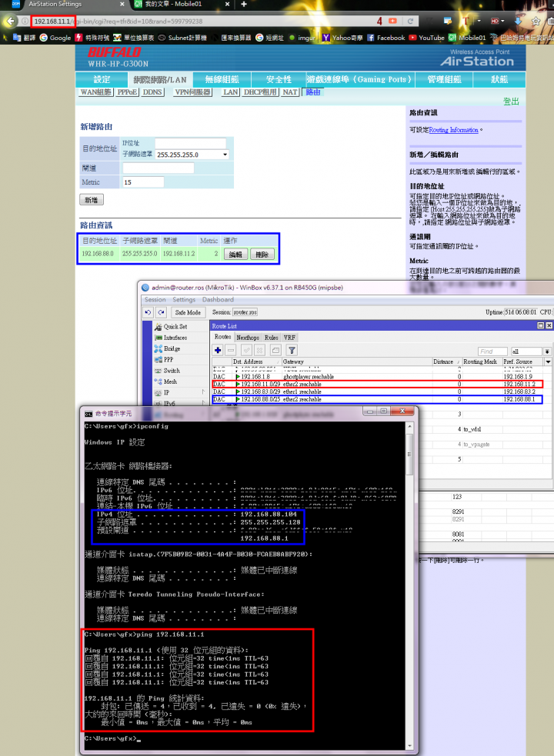Open the YouTube bookmark
554x756 pixels.
pos(426,38)
